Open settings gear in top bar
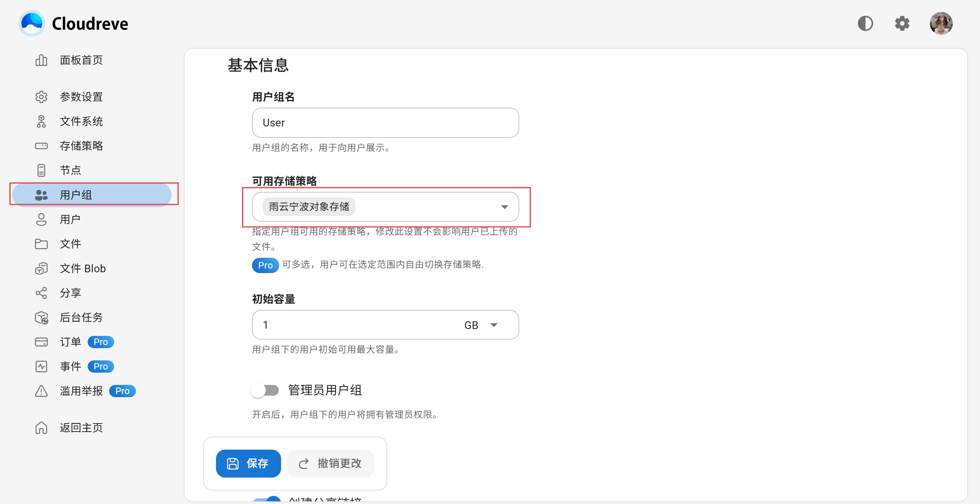This screenshot has width=980, height=504. click(x=902, y=23)
